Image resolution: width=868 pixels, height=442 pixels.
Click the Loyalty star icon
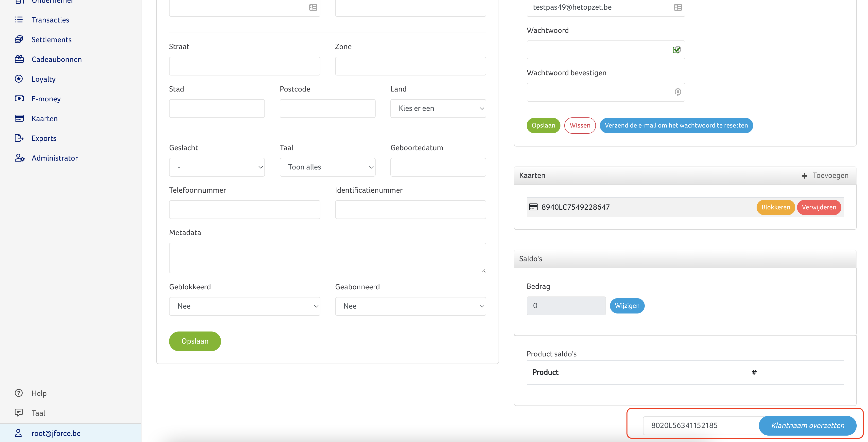tap(19, 79)
